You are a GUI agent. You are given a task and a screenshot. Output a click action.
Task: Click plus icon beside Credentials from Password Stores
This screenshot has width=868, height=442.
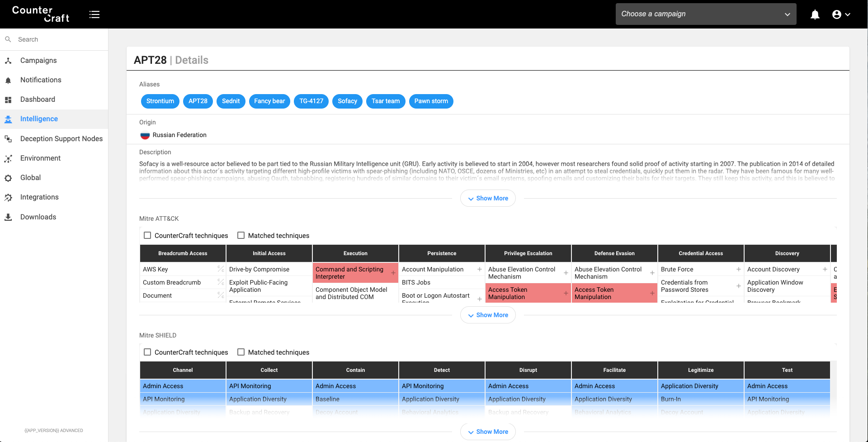[x=739, y=286]
